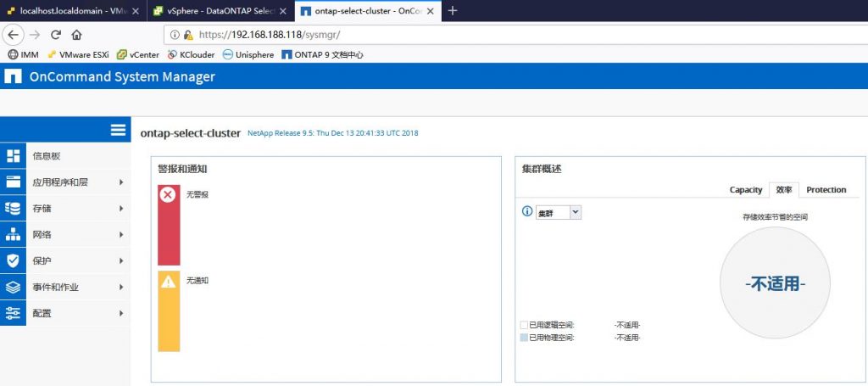Switch to vSphere DataONTAP Select browser tab
The height and width of the screenshot is (386, 868).
220,11
